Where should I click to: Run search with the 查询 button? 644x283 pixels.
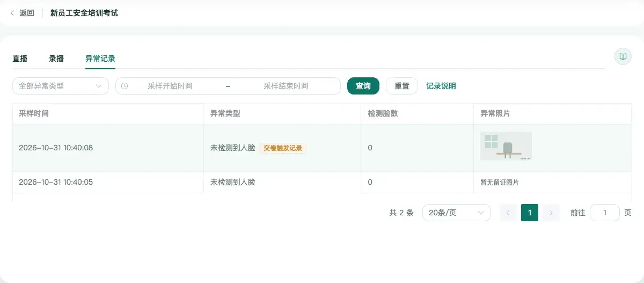363,86
